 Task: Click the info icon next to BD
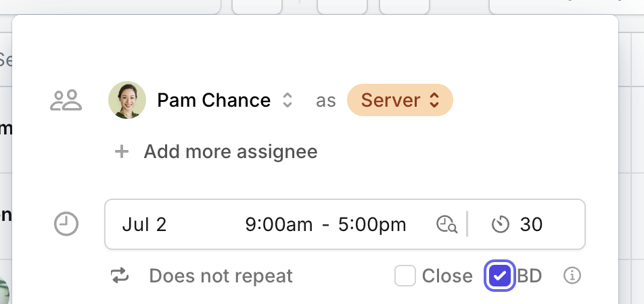tap(572, 276)
